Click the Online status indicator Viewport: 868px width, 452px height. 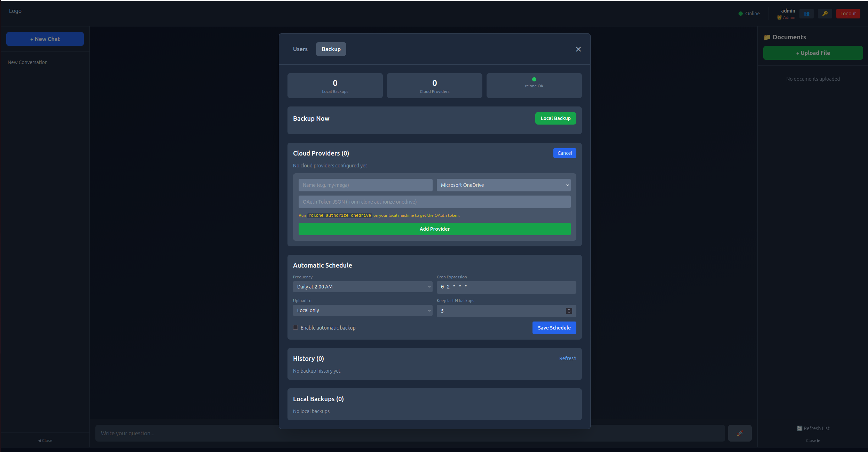click(749, 14)
